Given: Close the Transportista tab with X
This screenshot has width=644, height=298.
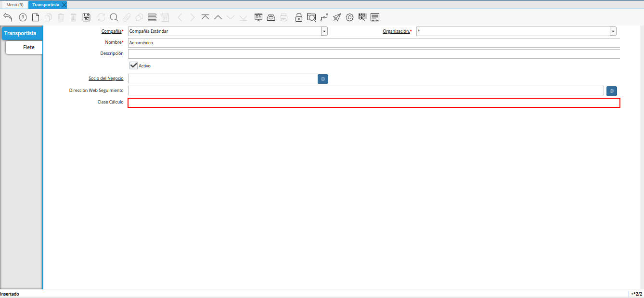Looking at the screenshot, I should 64,4.
